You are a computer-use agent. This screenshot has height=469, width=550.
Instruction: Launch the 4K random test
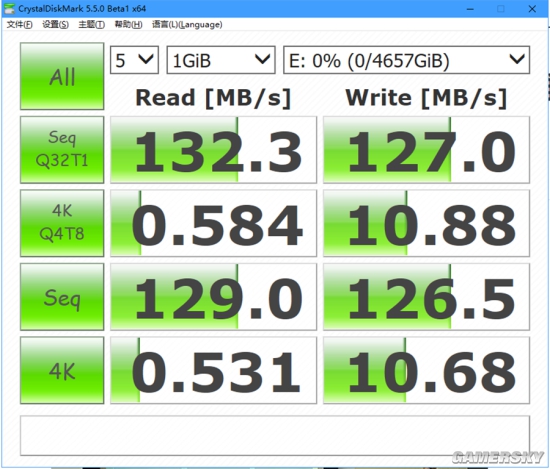click(62, 370)
